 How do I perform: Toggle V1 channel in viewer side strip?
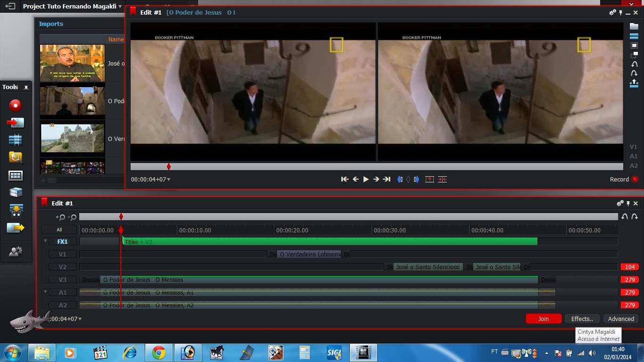coord(634,147)
